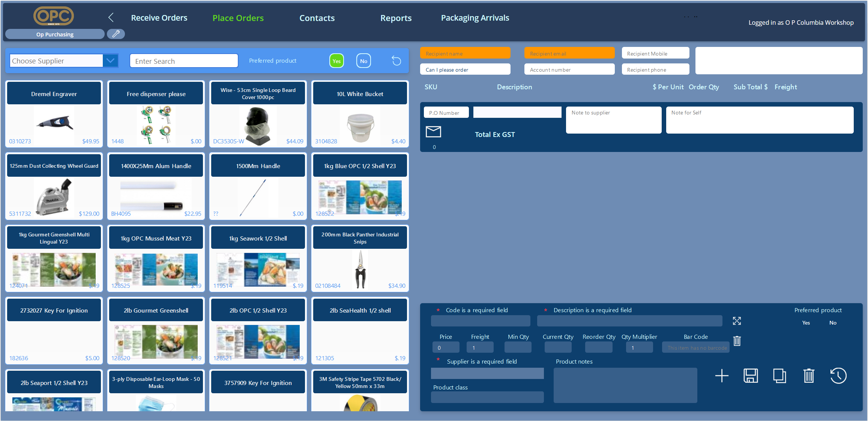Toggle preferred product filter to Yes
The height and width of the screenshot is (421, 868).
tap(336, 61)
